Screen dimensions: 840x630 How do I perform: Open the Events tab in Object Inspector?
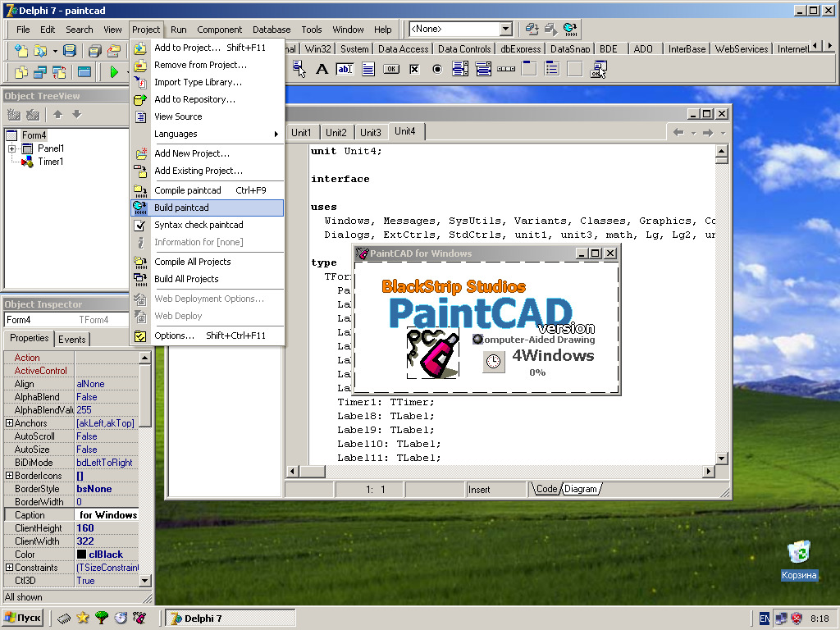click(72, 339)
